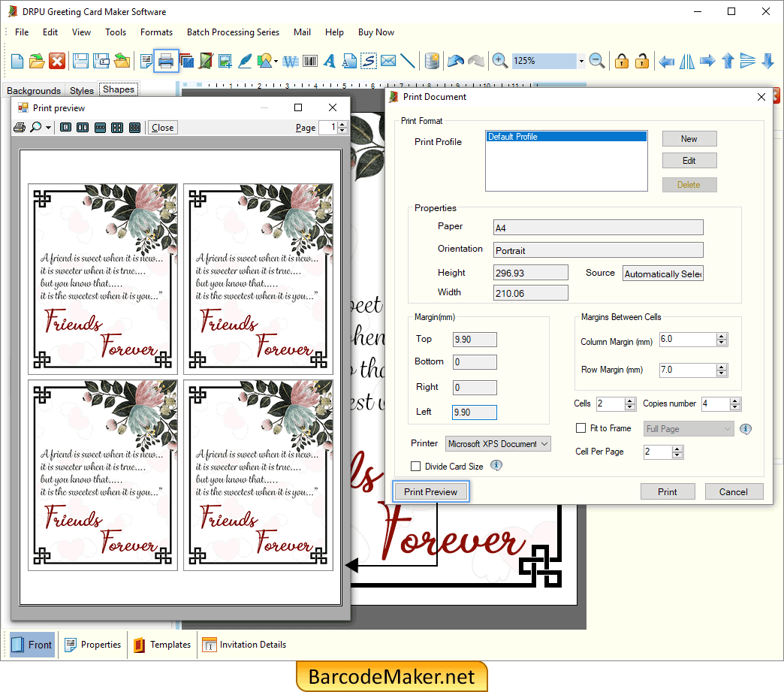Open the Batch Processing Series menu
The height and width of the screenshot is (692, 784).
pyautogui.click(x=233, y=32)
